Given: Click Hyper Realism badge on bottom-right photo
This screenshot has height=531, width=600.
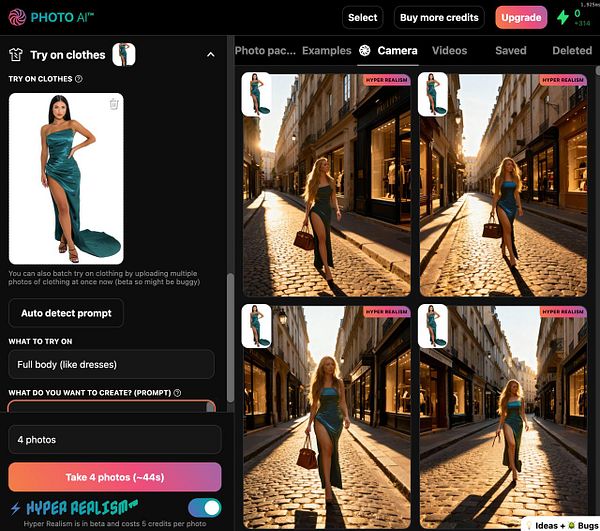Looking at the screenshot, I should pyautogui.click(x=563, y=312).
